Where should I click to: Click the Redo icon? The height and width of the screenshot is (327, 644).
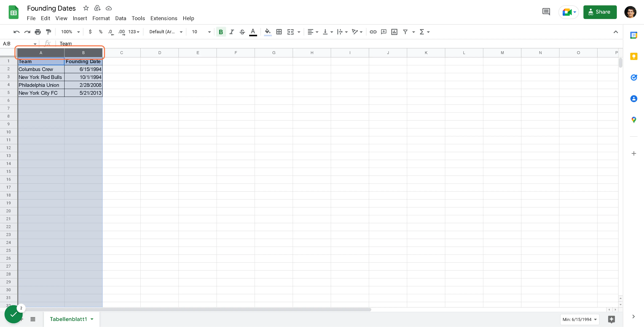pos(27,32)
